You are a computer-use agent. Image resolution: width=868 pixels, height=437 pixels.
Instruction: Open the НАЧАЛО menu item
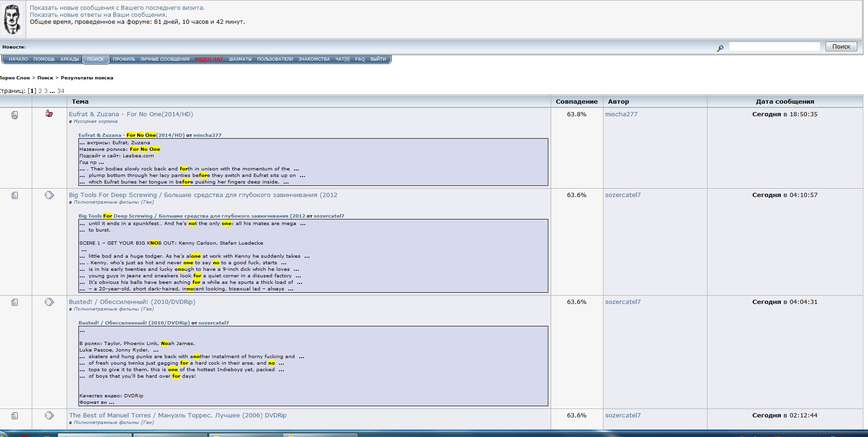point(18,59)
